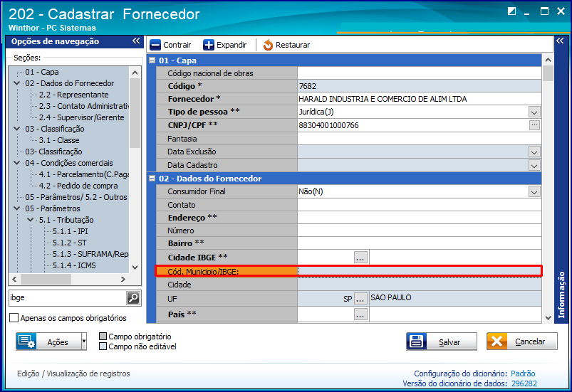Click the Restaurar undo arrow icon
This screenshot has width=572, height=392.
point(268,45)
